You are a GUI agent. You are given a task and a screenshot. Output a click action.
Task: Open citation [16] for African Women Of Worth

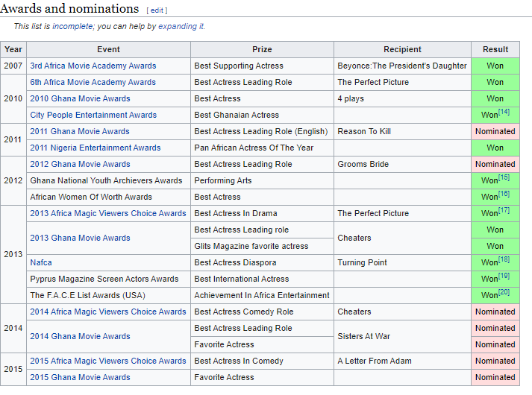point(504,194)
